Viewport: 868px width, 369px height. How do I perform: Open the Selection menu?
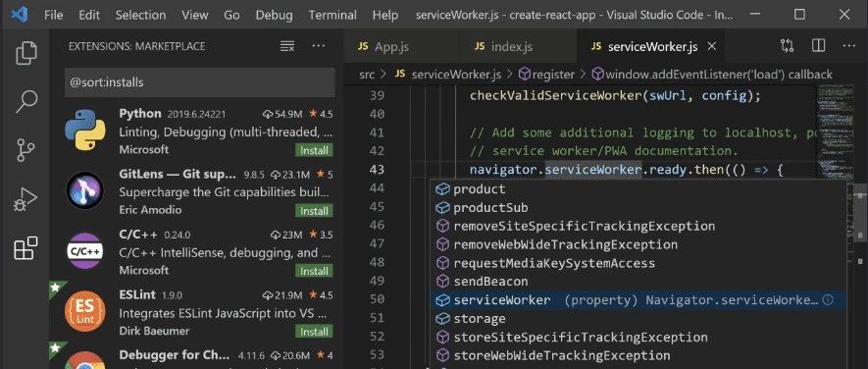click(141, 15)
